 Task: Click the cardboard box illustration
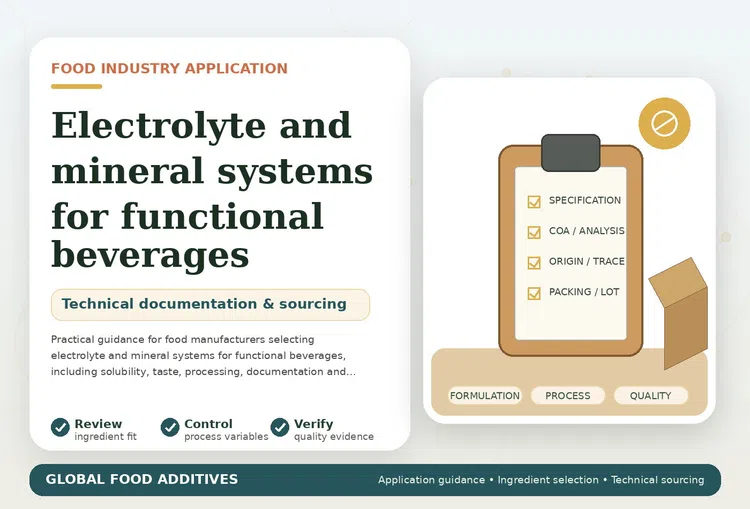pos(679,313)
